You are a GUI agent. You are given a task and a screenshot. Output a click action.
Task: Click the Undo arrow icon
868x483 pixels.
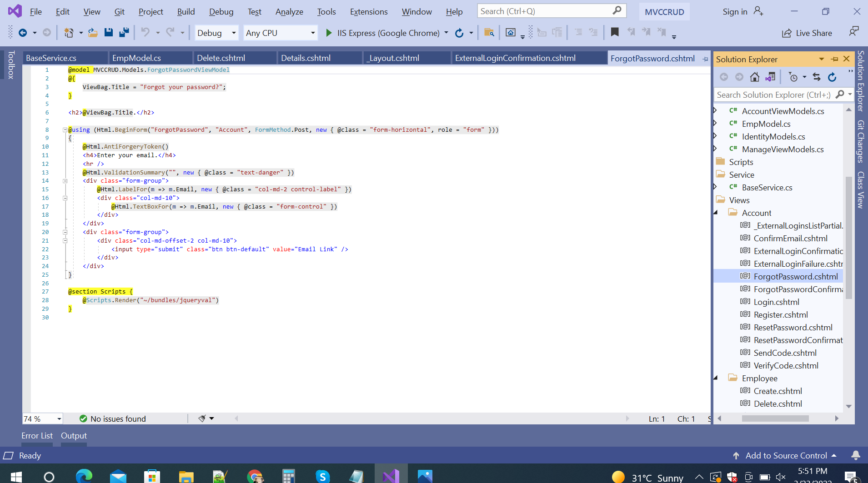pyautogui.click(x=145, y=32)
